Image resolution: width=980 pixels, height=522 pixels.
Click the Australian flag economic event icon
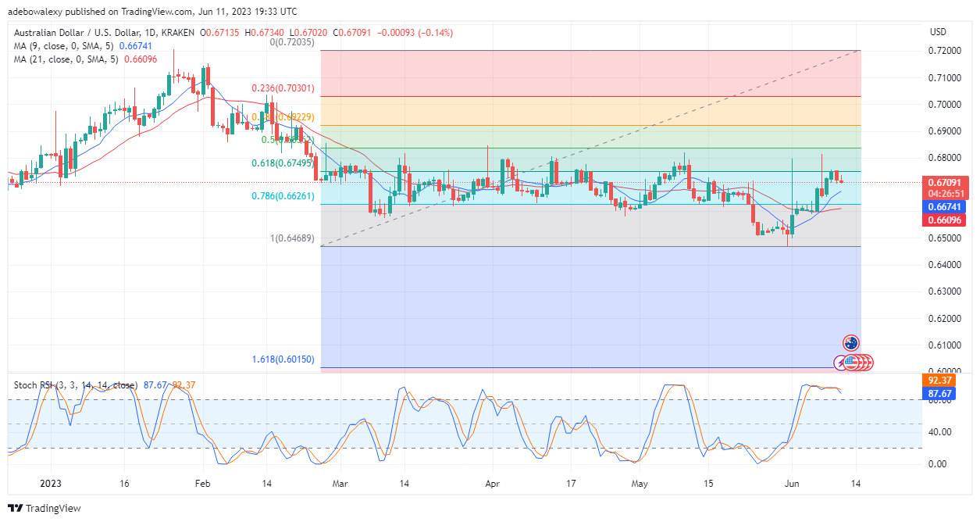[851, 342]
